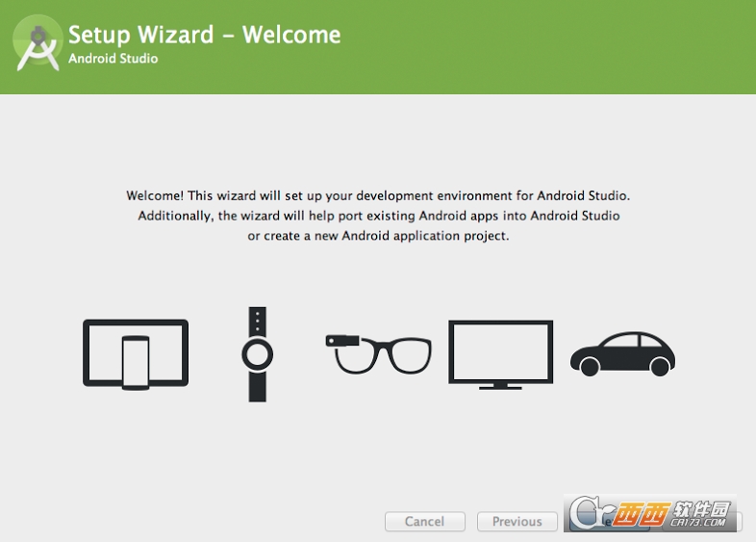Click the "Welcome! This wizard will set up" line
756x542 pixels.
pyautogui.click(x=378, y=195)
